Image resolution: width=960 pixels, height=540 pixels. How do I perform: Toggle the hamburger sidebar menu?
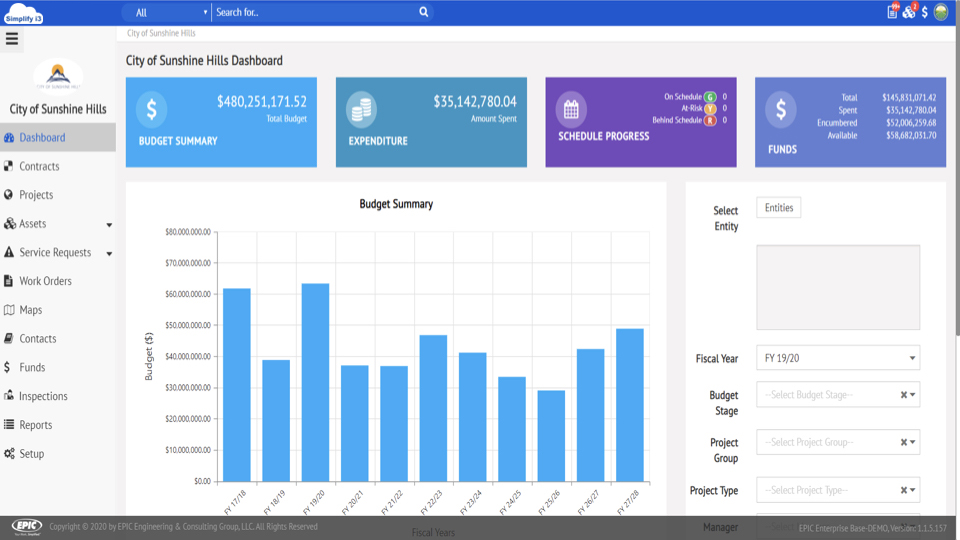coord(12,39)
